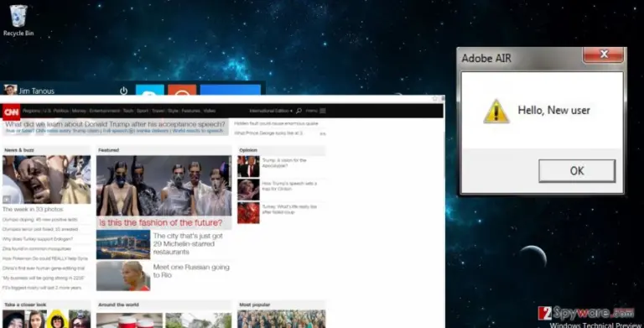Open the Recycle Bin
The image size is (644, 328).
coord(18,20)
